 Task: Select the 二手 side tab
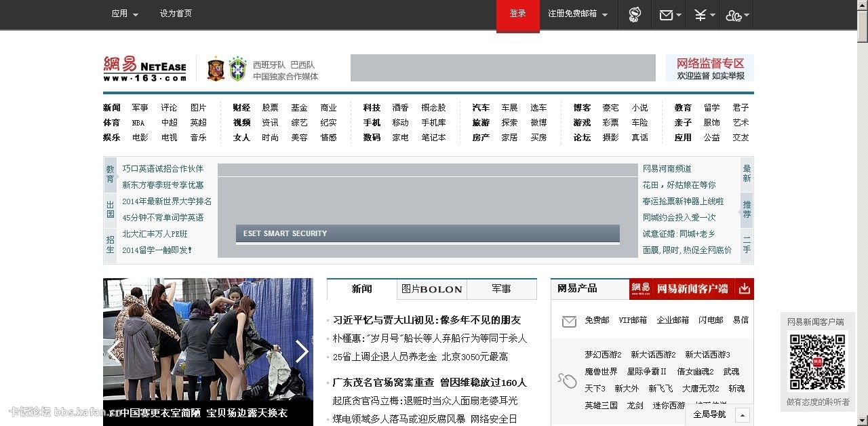(747, 245)
